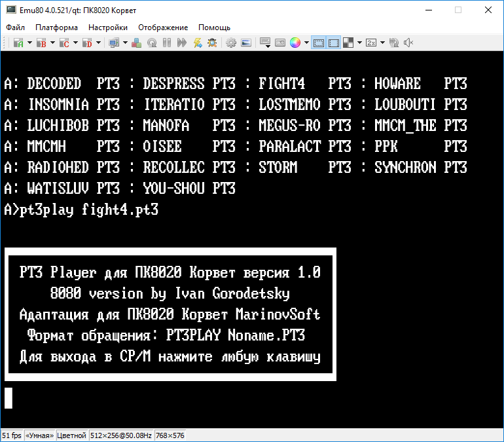
Task: Click the disk D drive icon
Action: (x=88, y=43)
